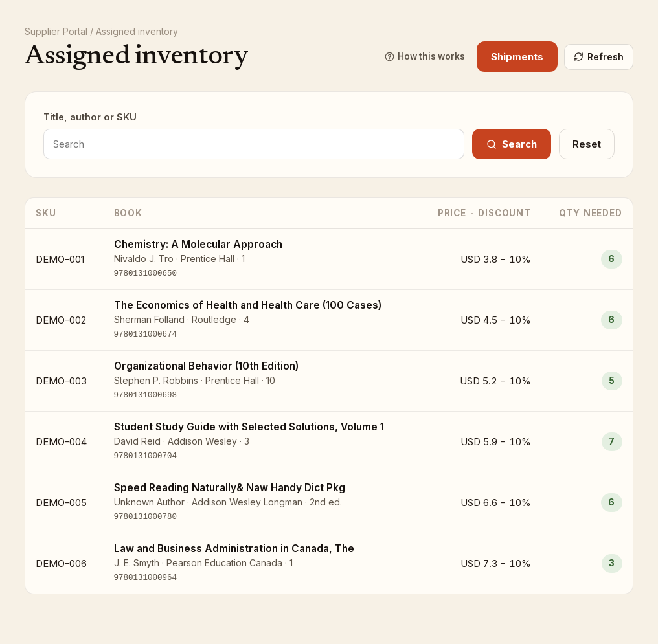Click price USD 5.2 - 10%

pyautogui.click(x=495, y=381)
